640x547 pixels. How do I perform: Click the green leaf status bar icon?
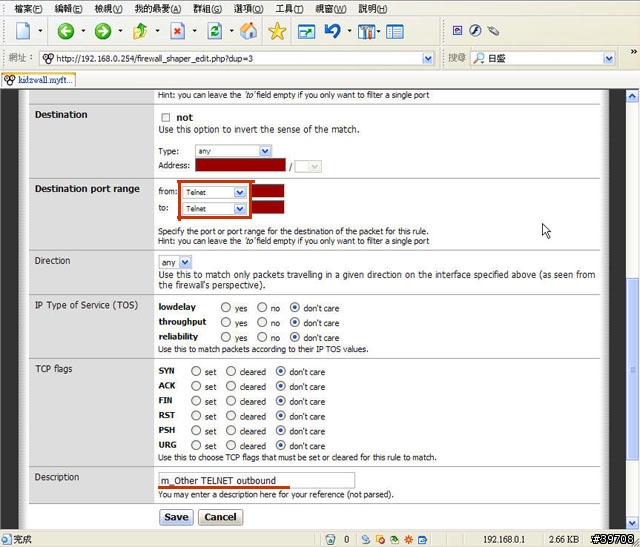click(x=394, y=539)
